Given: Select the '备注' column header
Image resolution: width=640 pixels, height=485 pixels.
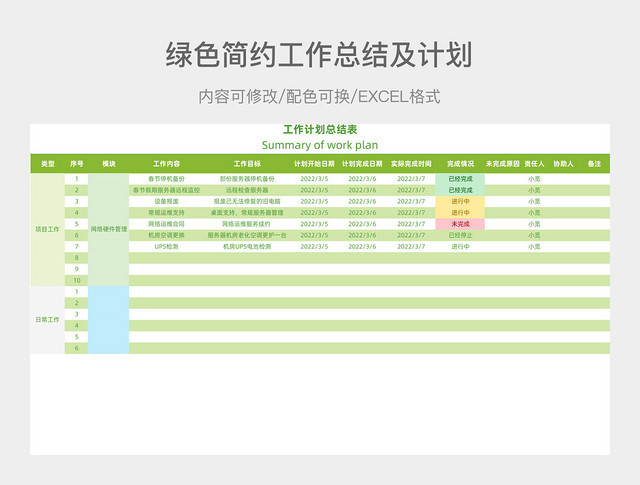Looking at the screenshot, I should coord(594,164).
